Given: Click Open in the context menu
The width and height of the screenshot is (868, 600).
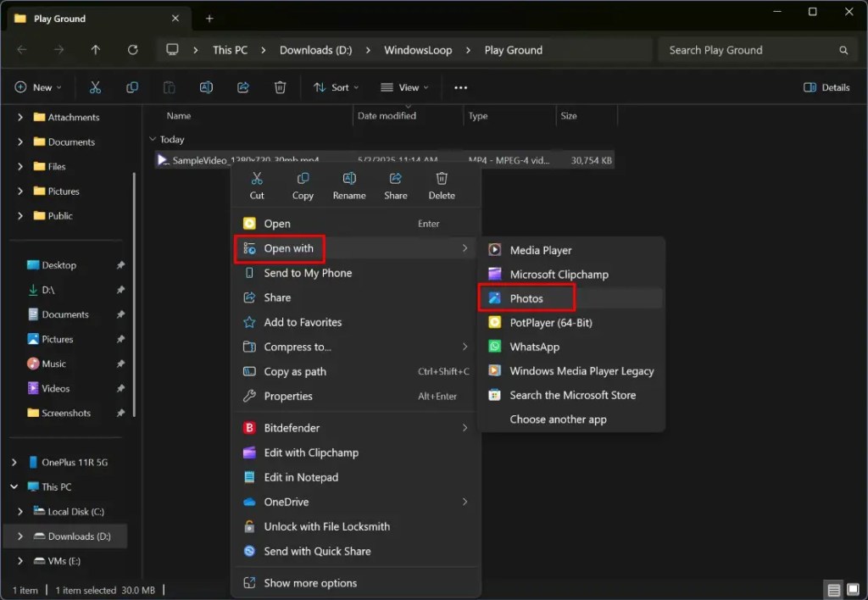Looking at the screenshot, I should point(355,224).
